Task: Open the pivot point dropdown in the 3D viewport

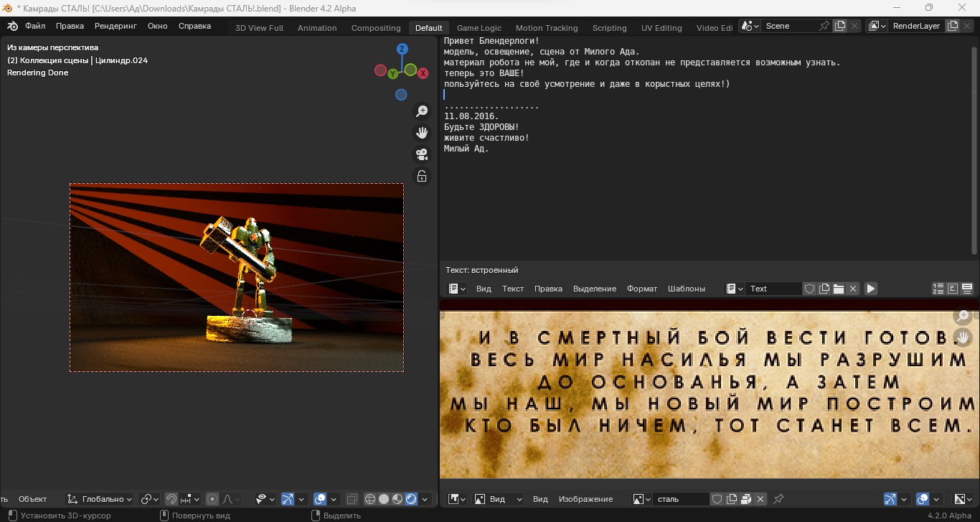Action: pos(149,499)
